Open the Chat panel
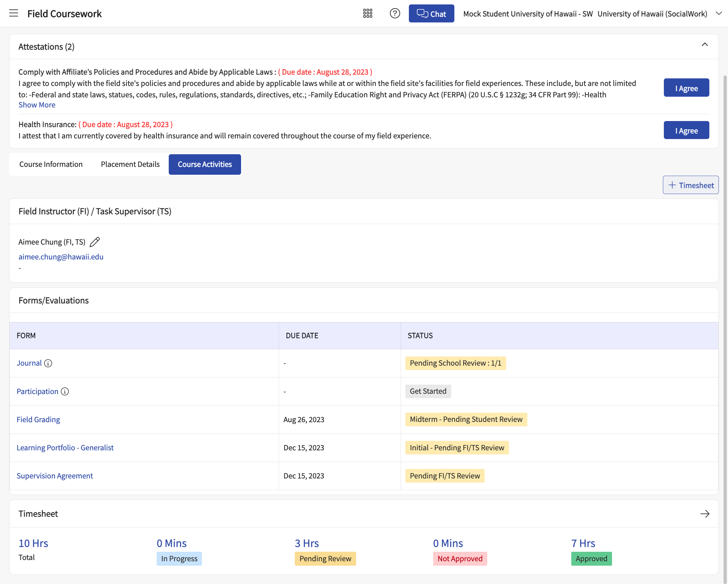Viewport: 728px width, 584px height. [431, 14]
